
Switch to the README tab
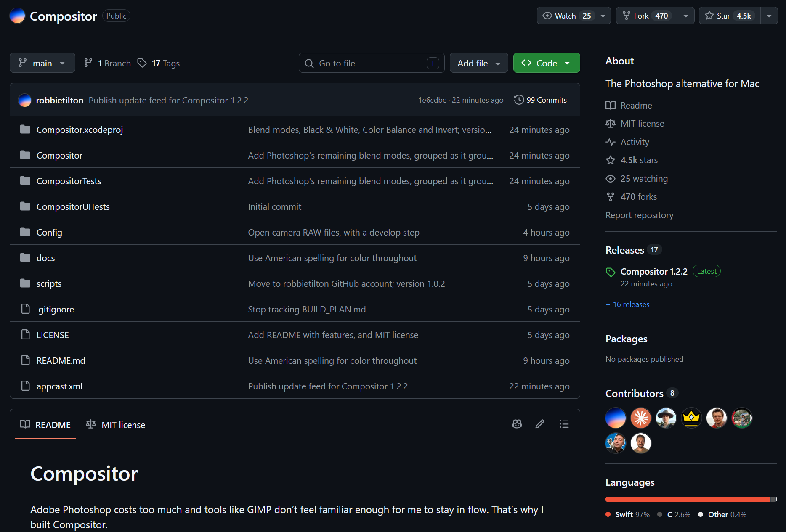point(45,425)
